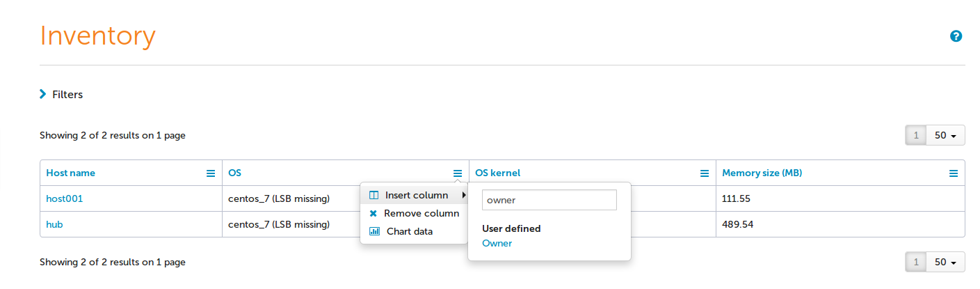Open OS column hamburger menu icon

(457, 173)
